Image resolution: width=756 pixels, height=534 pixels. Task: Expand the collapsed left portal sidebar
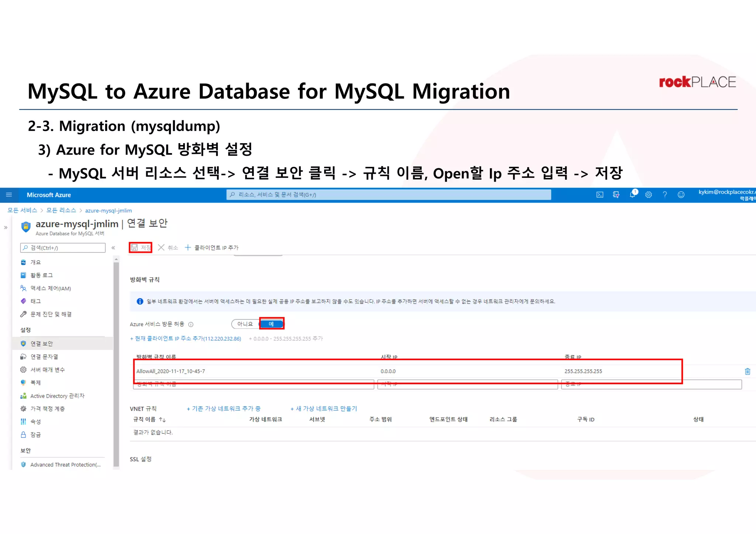coord(6,228)
